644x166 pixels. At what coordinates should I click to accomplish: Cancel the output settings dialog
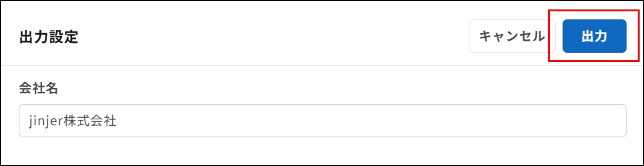click(x=512, y=36)
